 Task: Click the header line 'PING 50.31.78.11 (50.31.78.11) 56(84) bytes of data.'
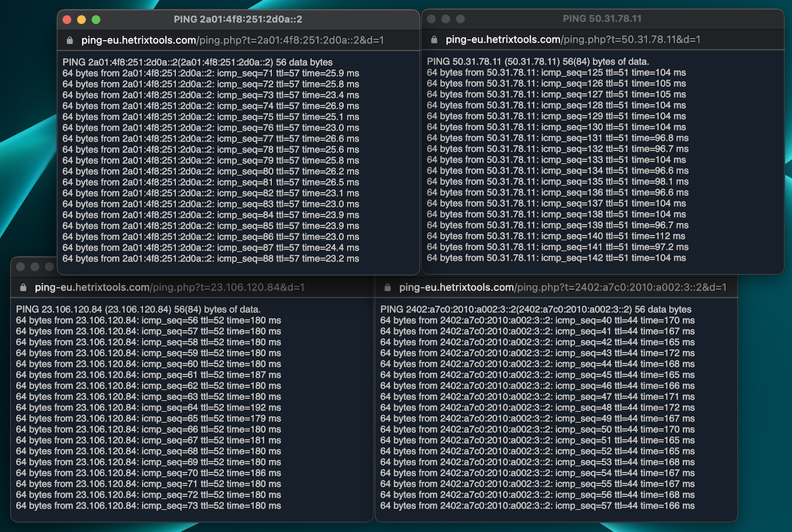tap(538, 62)
